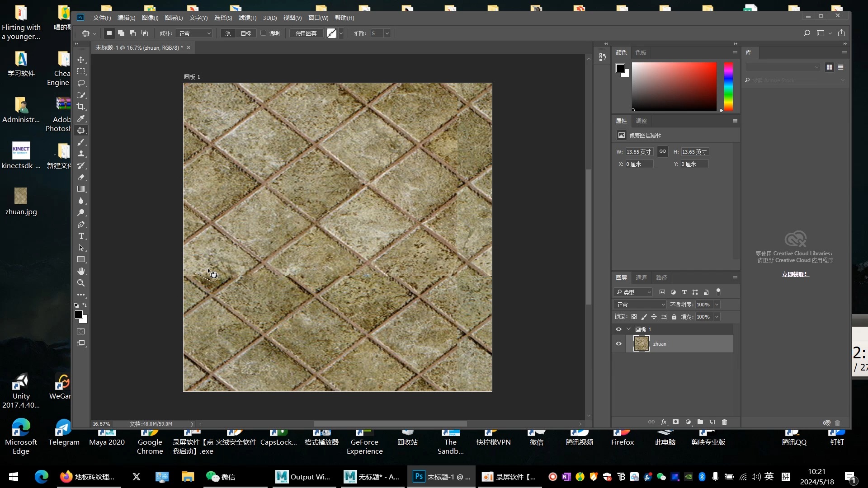This screenshot has width=868, height=488.
Task: Open the History panel icon
Action: (602, 57)
